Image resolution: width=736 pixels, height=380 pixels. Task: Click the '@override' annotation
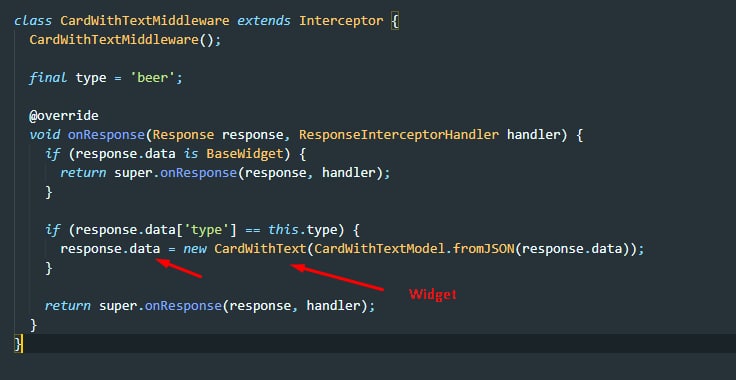[64, 116]
